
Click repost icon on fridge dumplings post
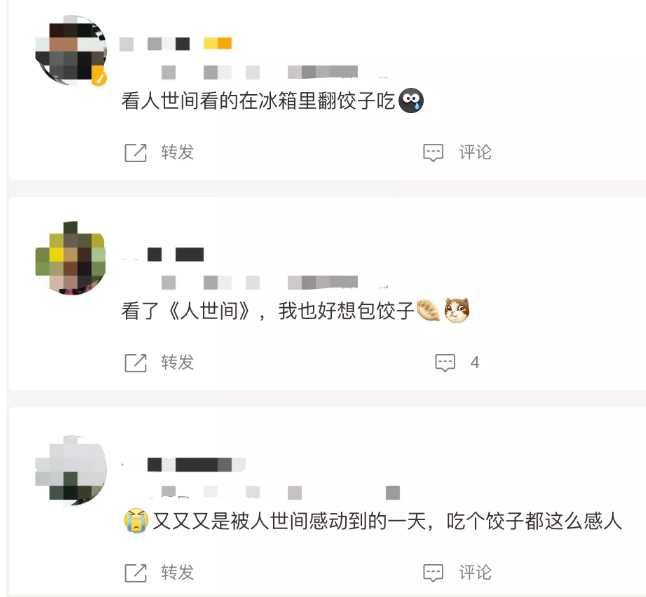pyautogui.click(x=136, y=153)
